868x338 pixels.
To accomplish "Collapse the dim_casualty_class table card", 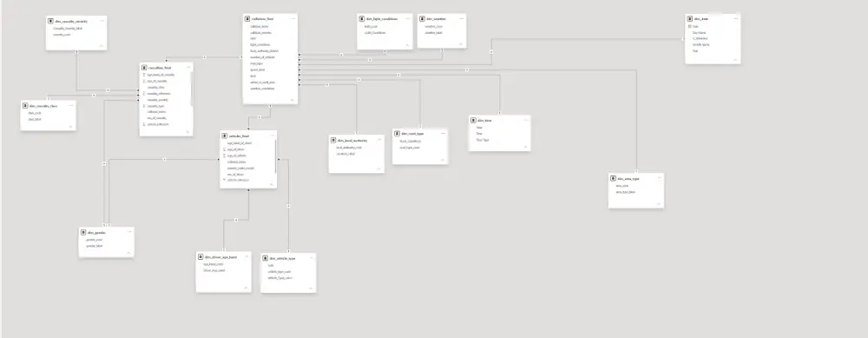I will tap(70, 127).
